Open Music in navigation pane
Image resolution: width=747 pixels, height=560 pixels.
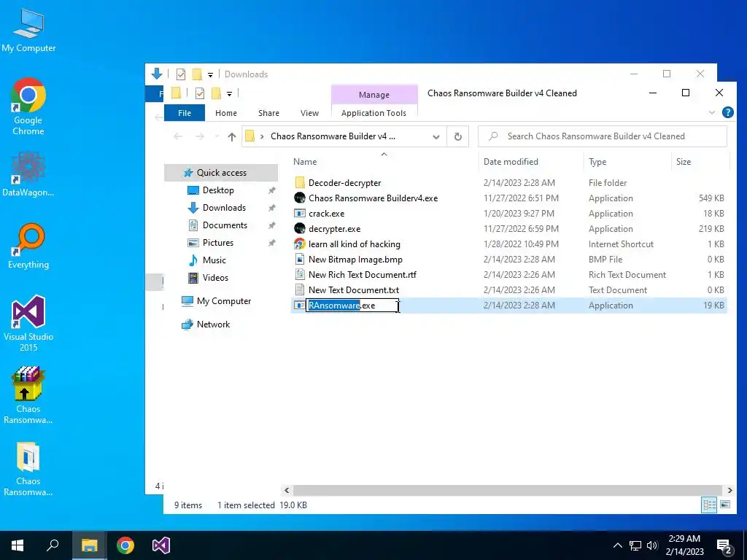(214, 260)
